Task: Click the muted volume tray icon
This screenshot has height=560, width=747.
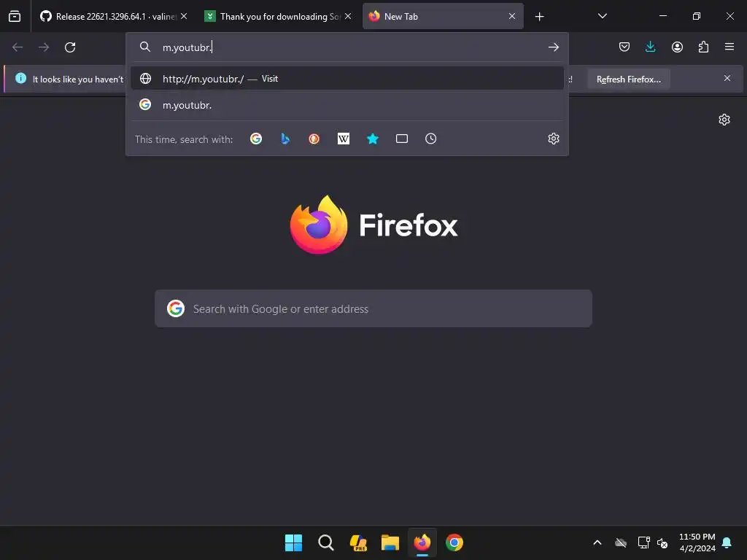Action: click(662, 542)
